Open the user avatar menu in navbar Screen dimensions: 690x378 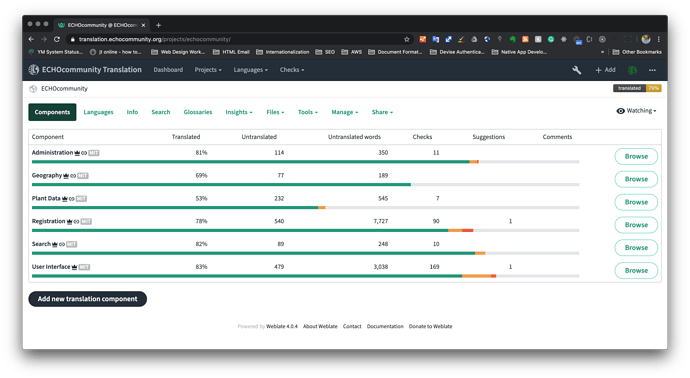[632, 70]
